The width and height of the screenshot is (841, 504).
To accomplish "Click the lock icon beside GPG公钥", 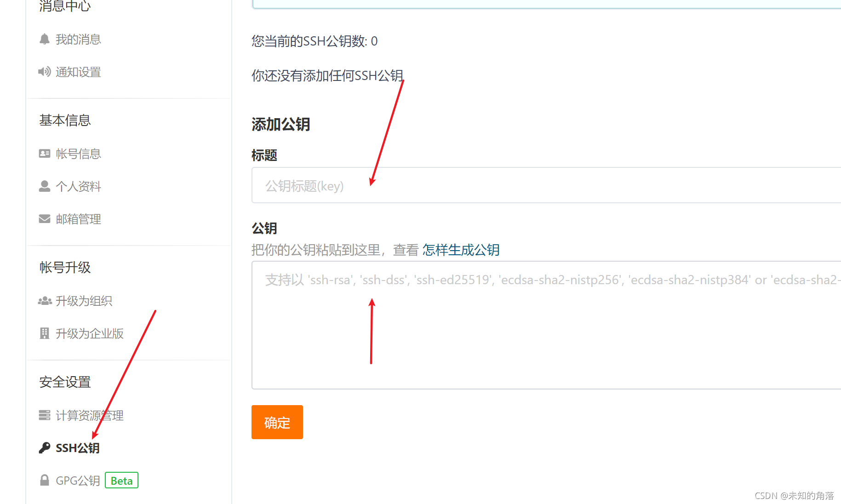I will pyautogui.click(x=45, y=481).
